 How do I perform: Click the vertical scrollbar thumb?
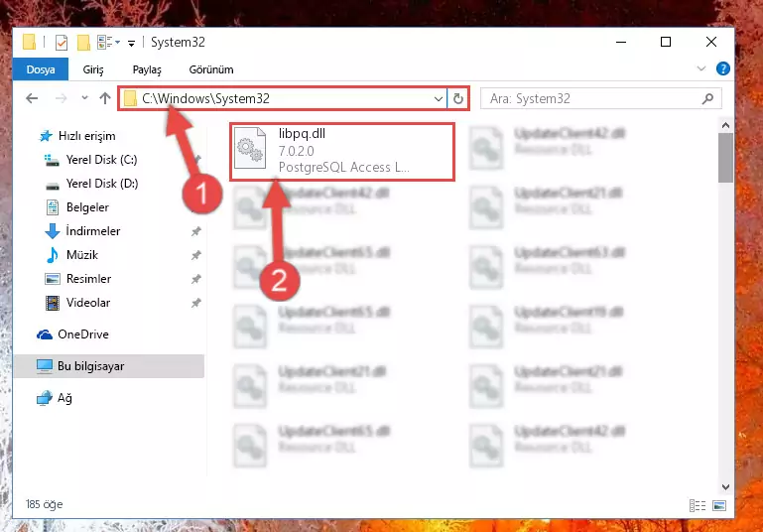point(725,158)
